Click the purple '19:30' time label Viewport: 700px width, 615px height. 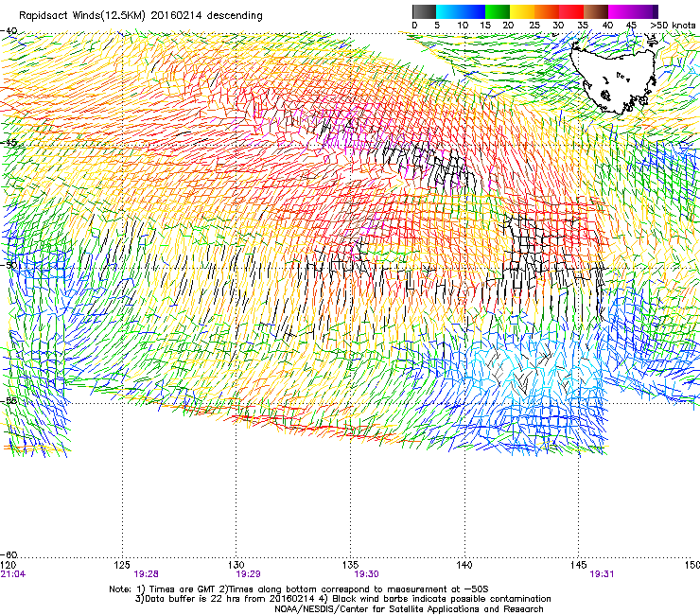coord(366,574)
